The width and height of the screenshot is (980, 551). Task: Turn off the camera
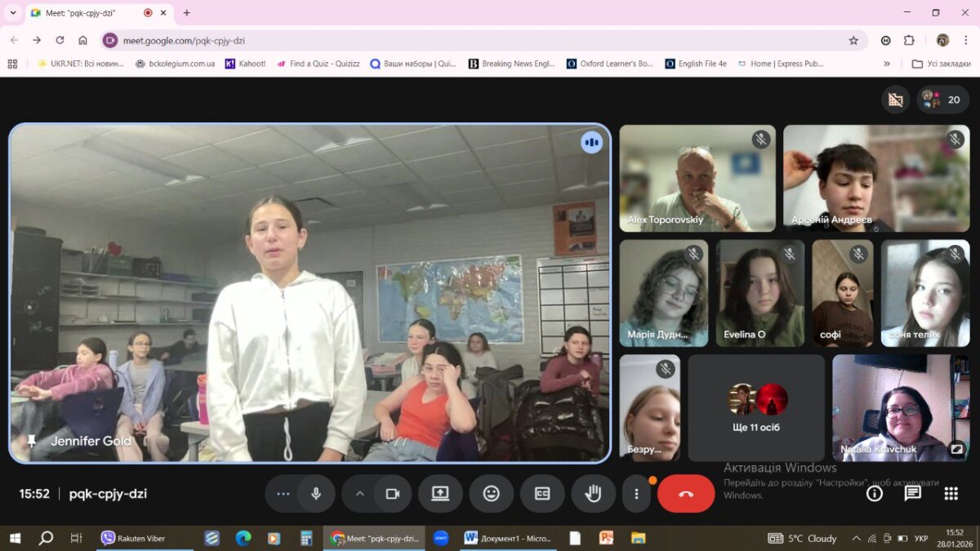pos(393,494)
